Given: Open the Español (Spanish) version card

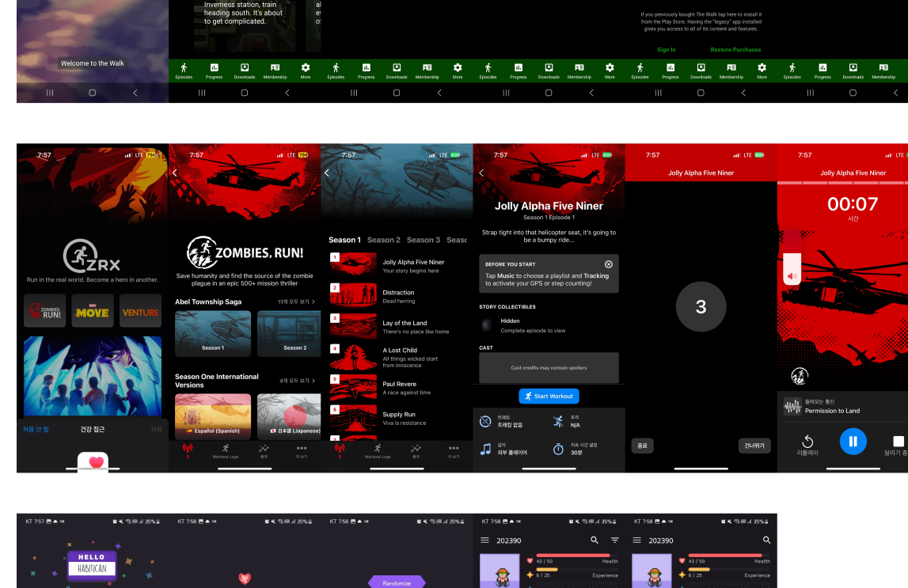Looking at the screenshot, I should click(x=213, y=417).
